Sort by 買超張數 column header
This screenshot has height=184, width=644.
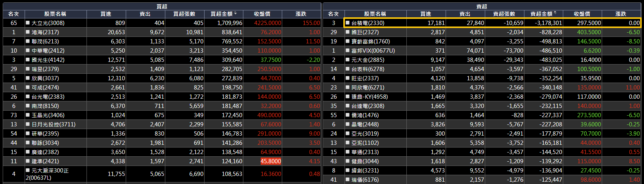click(184, 14)
